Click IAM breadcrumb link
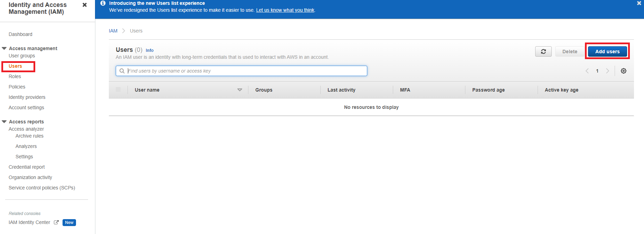This screenshot has height=234, width=644. [x=113, y=31]
